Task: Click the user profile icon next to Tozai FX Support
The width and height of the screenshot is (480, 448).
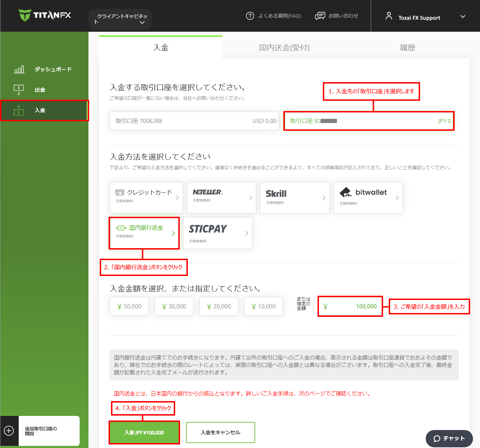Action: coord(389,16)
